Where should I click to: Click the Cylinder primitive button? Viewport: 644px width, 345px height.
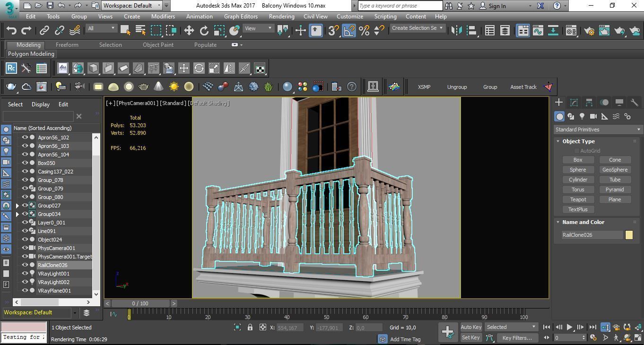point(578,180)
